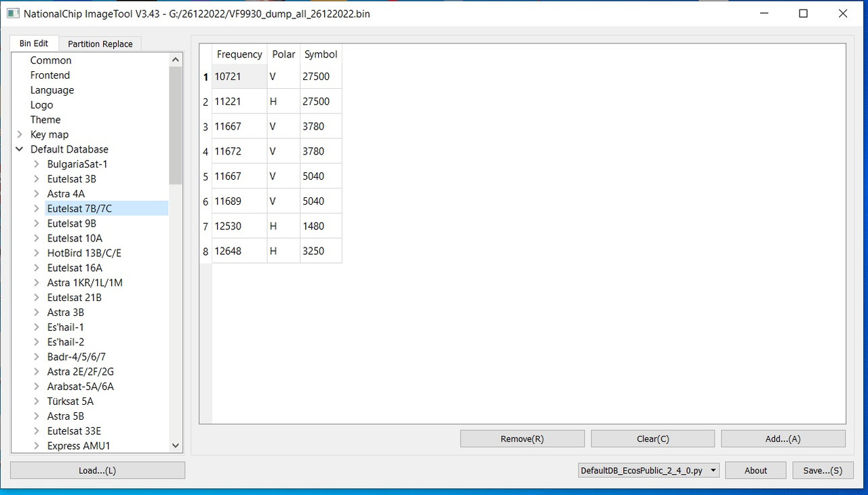Image resolution: width=868 pixels, height=495 pixels.
Task: Open the About dialog
Action: point(755,471)
